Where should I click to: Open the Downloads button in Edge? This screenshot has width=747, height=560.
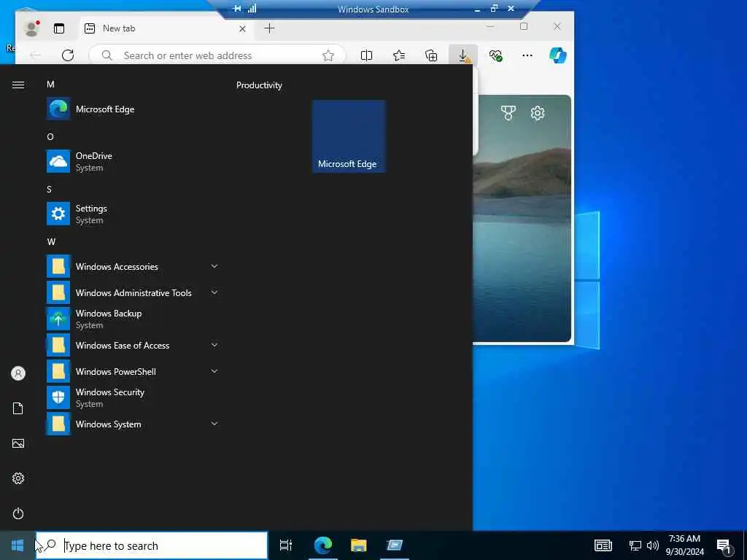pyautogui.click(x=463, y=55)
